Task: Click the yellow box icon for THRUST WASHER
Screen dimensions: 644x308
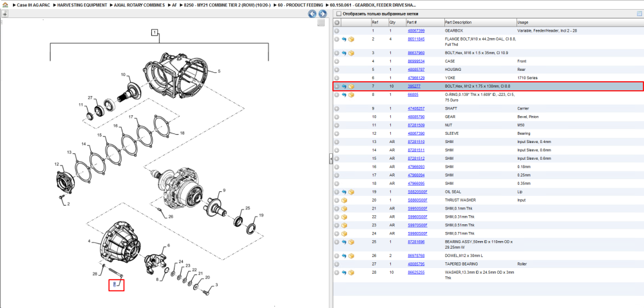Action: (x=344, y=200)
